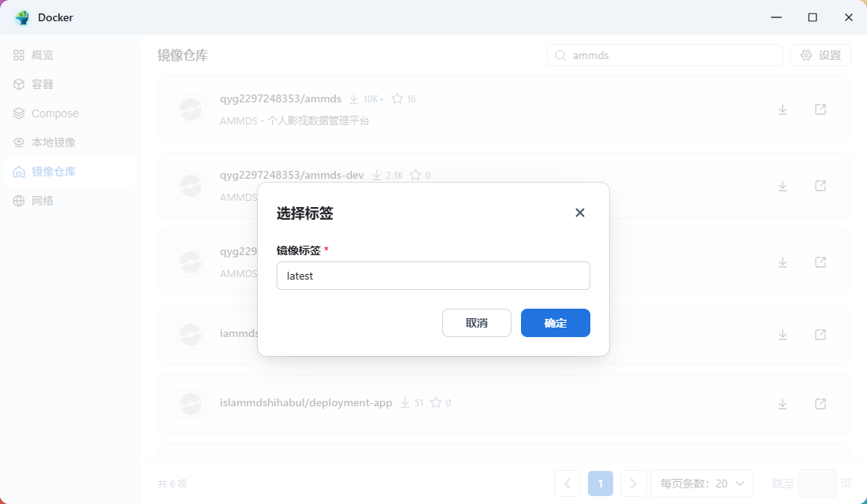Image resolution: width=867 pixels, height=504 pixels.
Task: Click the 跳至 page jump field
Action: click(x=817, y=483)
